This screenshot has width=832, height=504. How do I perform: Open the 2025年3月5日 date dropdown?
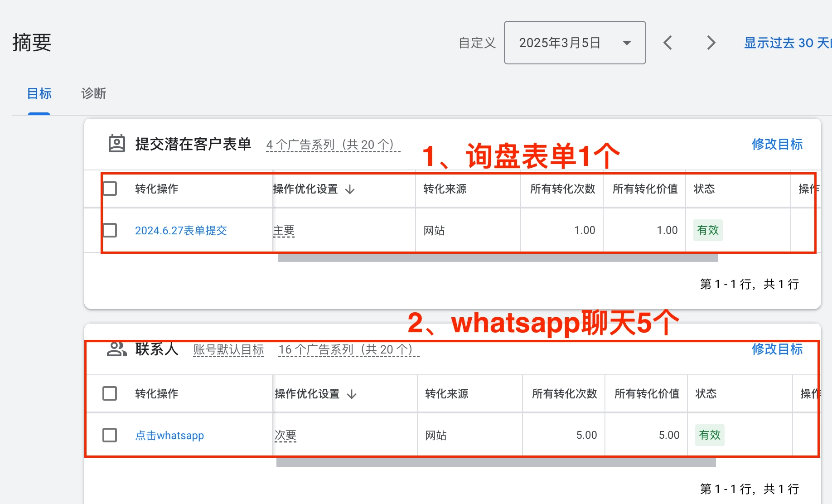click(575, 43)
